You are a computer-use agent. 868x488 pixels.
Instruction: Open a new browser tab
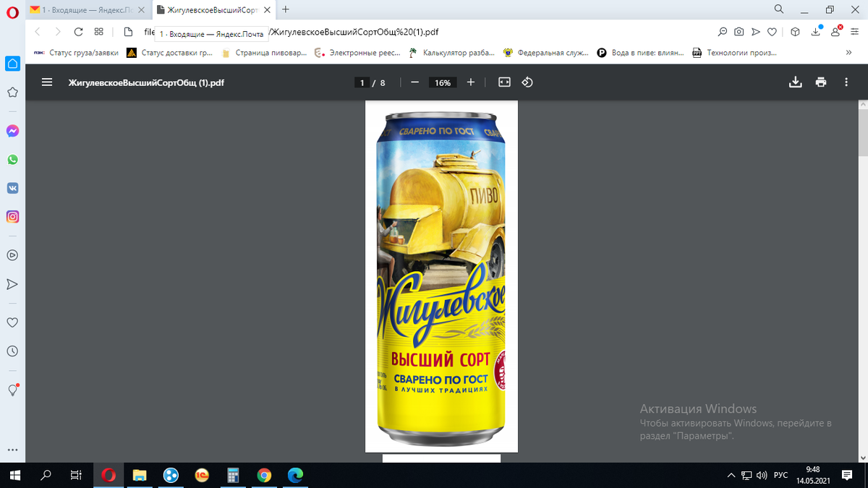coord(286,9)
